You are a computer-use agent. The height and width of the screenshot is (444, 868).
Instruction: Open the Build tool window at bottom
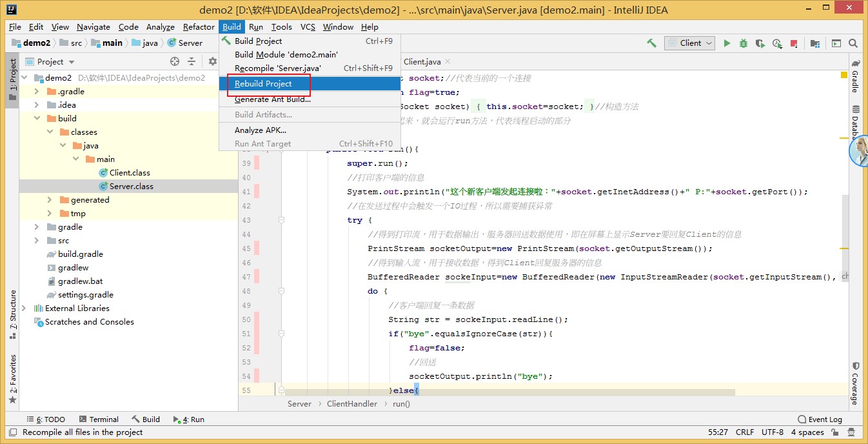(x=146, y=419)
